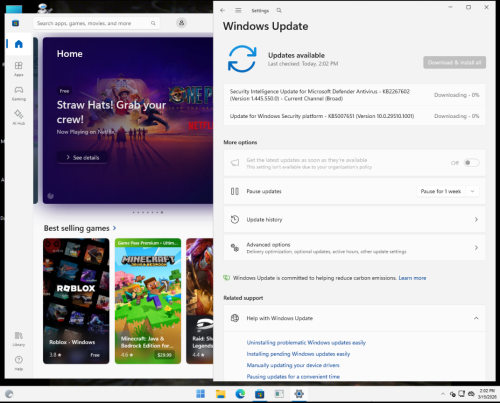Screen dimensions: 500x403
Task: Click Microsoft Store logo icon
Action: (15, 23)
